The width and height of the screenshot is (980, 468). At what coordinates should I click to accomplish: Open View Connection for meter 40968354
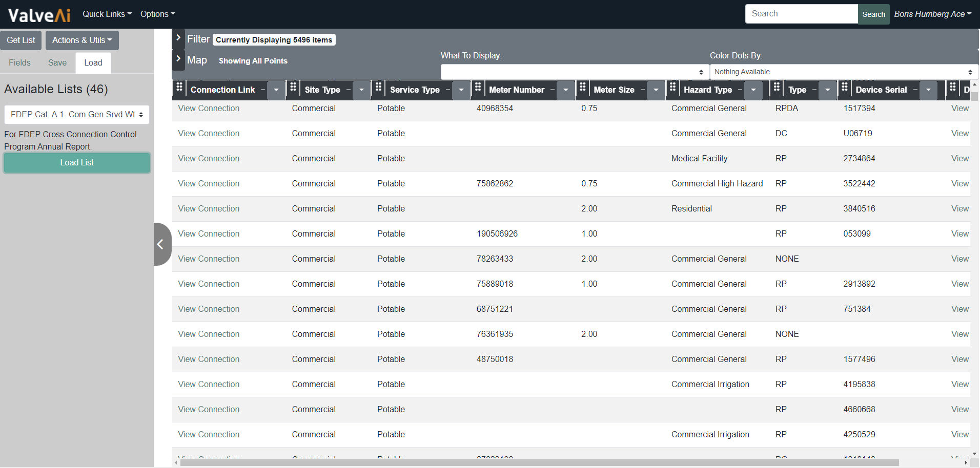pyautogui.click(x=209, y=108)
